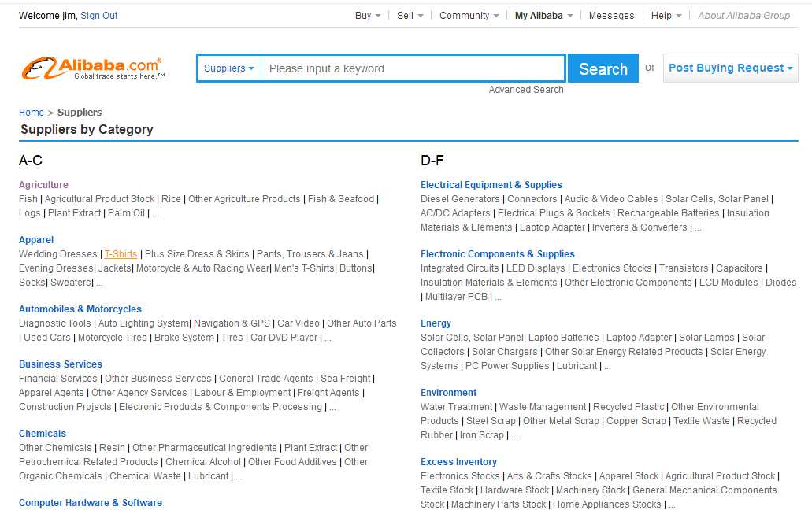This screenshot has height=510, width=812.
Task: Open Electrical Equipment & Supplies category
Action: point(491,185)
